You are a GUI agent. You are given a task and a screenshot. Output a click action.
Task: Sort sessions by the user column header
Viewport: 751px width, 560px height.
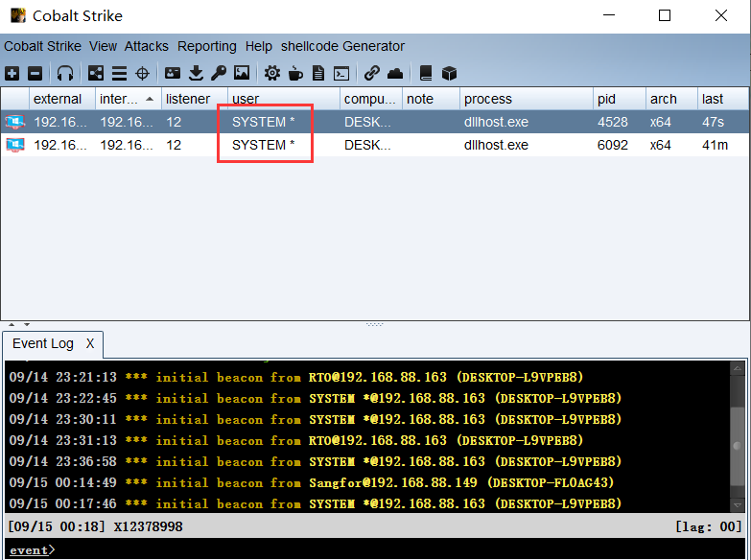click(x=284, y=99)
